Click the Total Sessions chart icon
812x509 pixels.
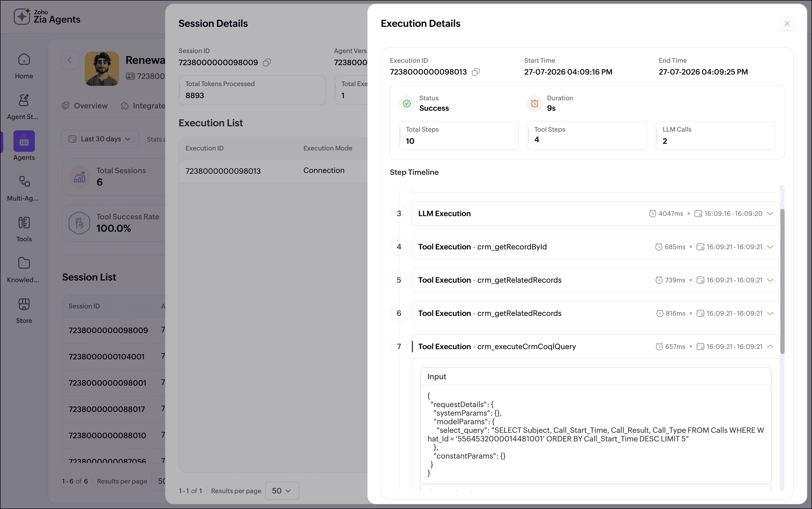pos(79,177)
